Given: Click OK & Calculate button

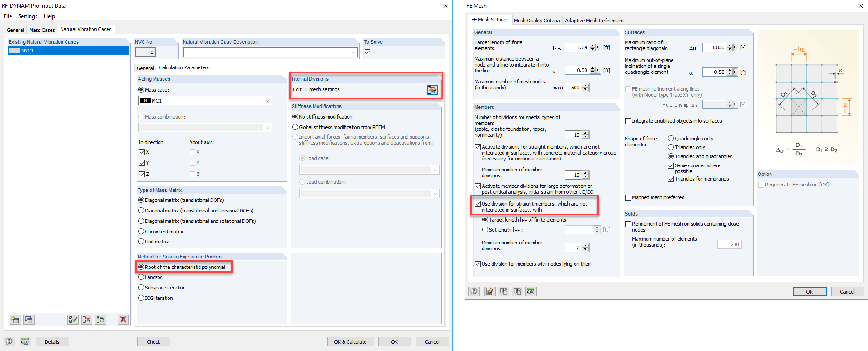Looking at the screenshot, I should [x=350, y=342].
